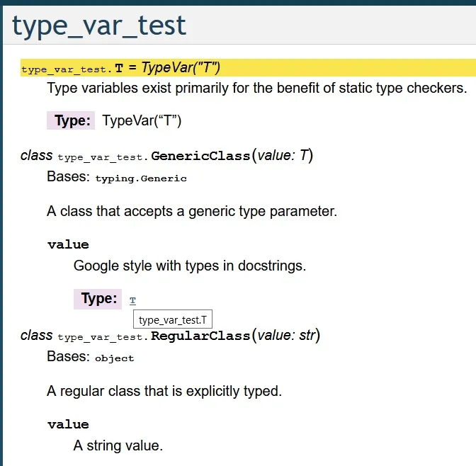Click the type_var_test.T tooltip box
Screen dimensions: 476x466
173,319
